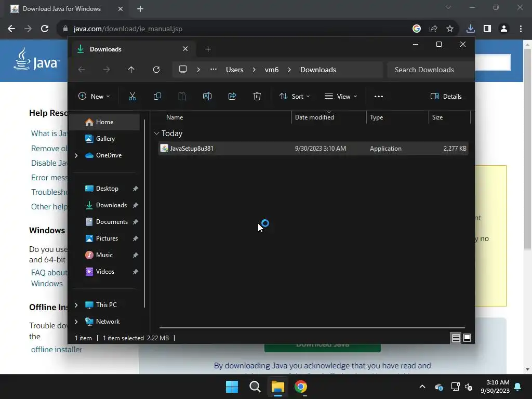Expand the This PC tree node

pyautogui.click(x=76, y=305)
